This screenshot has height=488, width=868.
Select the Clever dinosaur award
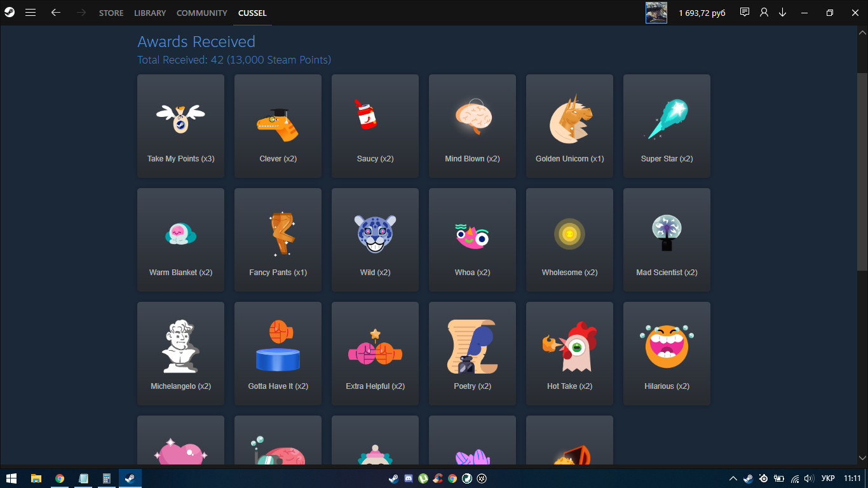click(x=278, y=126)
